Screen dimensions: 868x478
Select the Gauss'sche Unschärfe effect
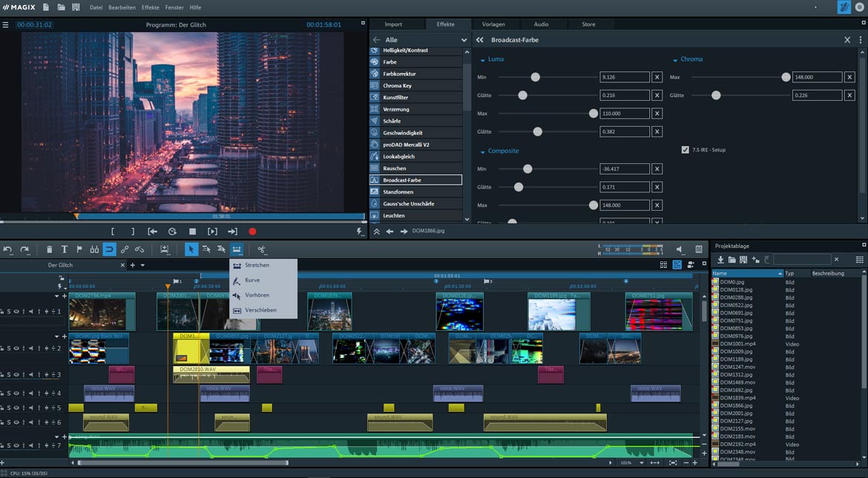click(415, 204)
